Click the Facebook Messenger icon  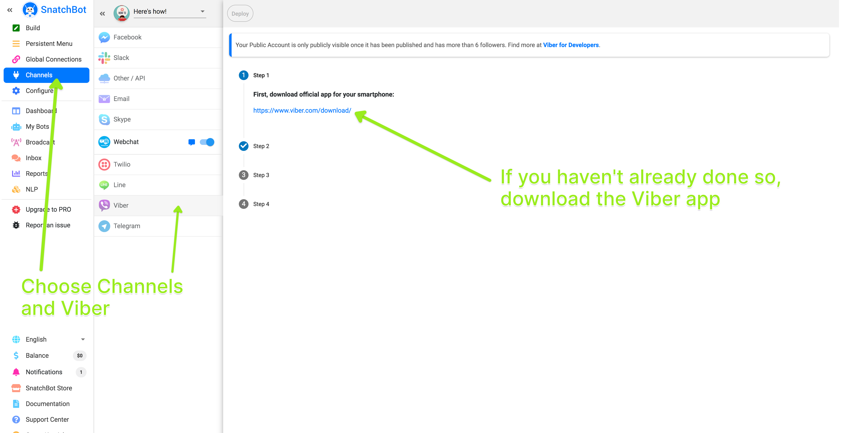point(104,37)
